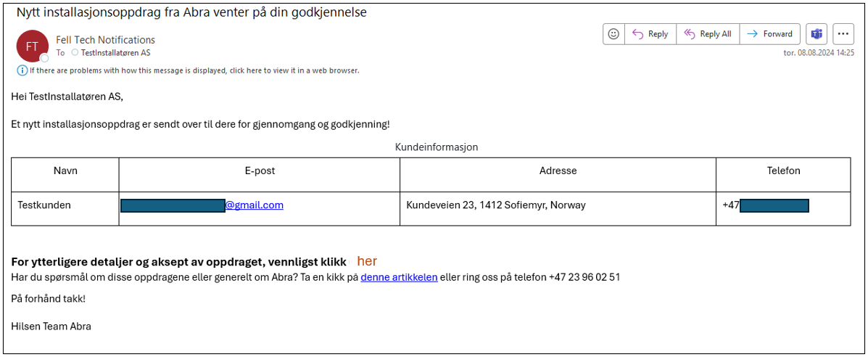This screenshot has width=868, height=357.
Task: Click greeting 'Hei TestInstallatøren AS,'
Action: point(67,97)
